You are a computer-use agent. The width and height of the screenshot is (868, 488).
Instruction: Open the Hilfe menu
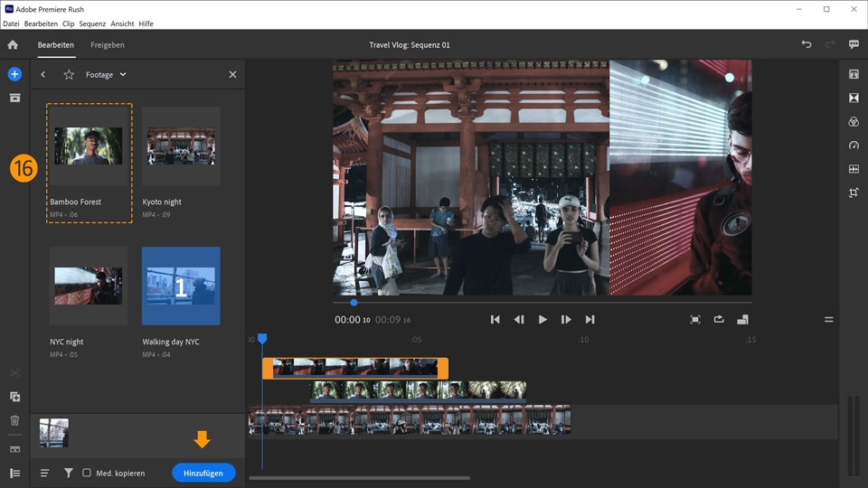[146, 23]
